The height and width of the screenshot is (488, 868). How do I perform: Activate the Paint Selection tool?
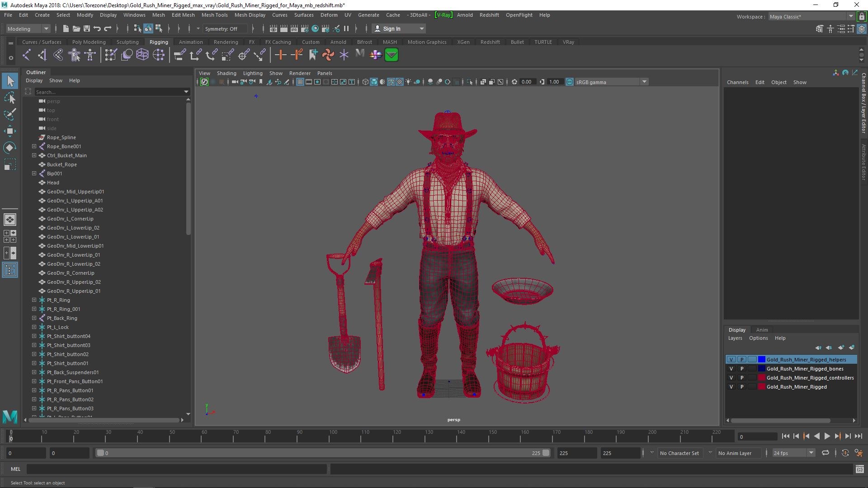coord(10,114)
